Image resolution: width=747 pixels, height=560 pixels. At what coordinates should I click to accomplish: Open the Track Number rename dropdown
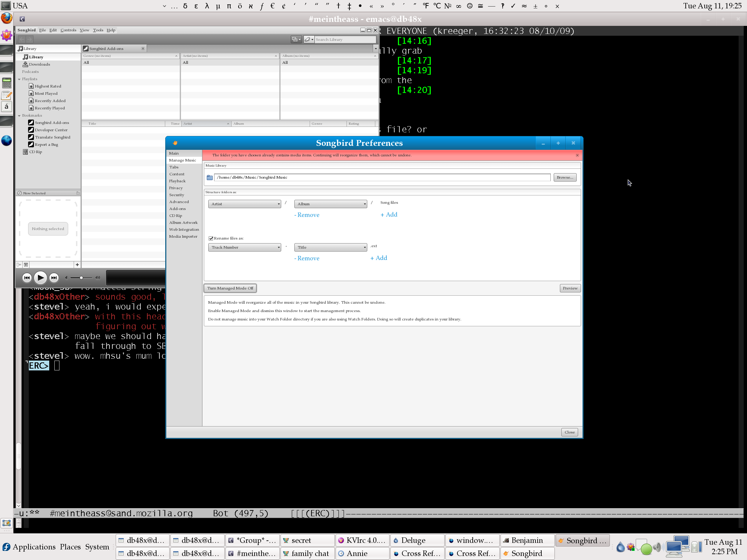244,248
